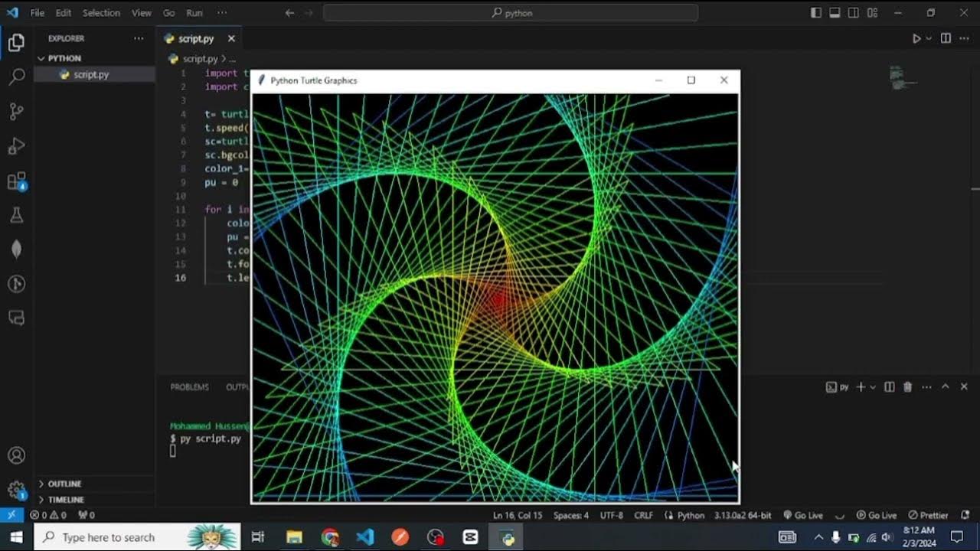Create a new terminal with plus icon
This screenshot has height=551, width=980.
[861, 387]
